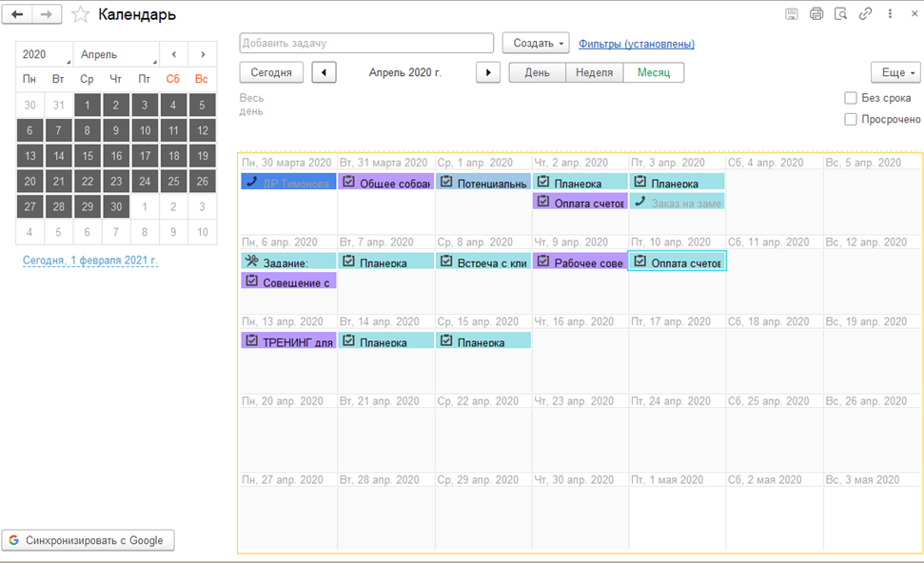This screenshot has height=563, width=924.
Task: Expand the Еще dropdown menu
Action: [895, 73]
